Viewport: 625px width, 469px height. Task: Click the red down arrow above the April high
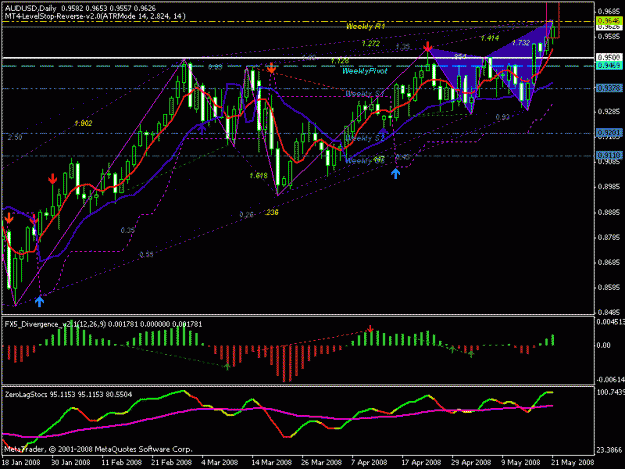[428, 47]
